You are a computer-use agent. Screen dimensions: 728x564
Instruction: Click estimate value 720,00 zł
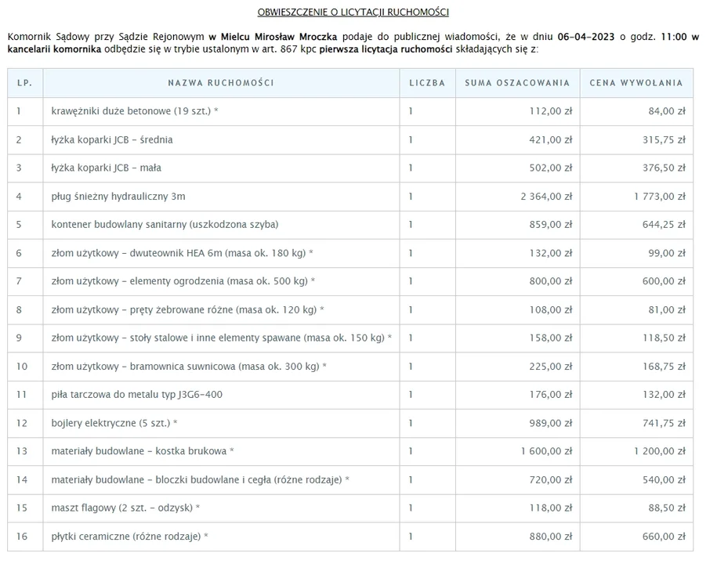coord(551,479)
